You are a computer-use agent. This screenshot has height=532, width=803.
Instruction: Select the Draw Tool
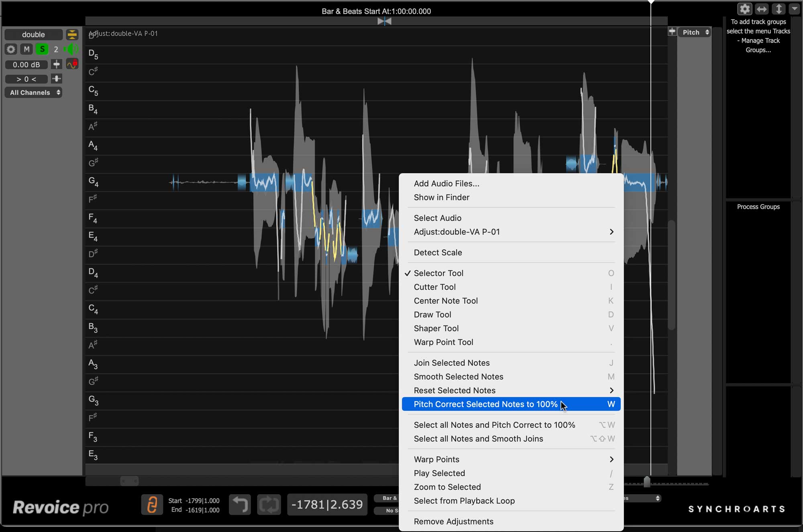[x=511, y=314]
